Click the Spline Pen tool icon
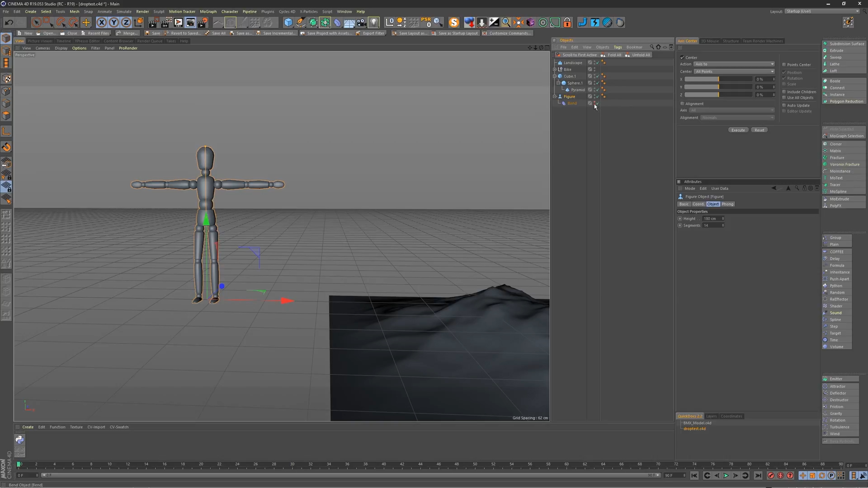The height and width of the screenshot is (488, 868). 301,22
